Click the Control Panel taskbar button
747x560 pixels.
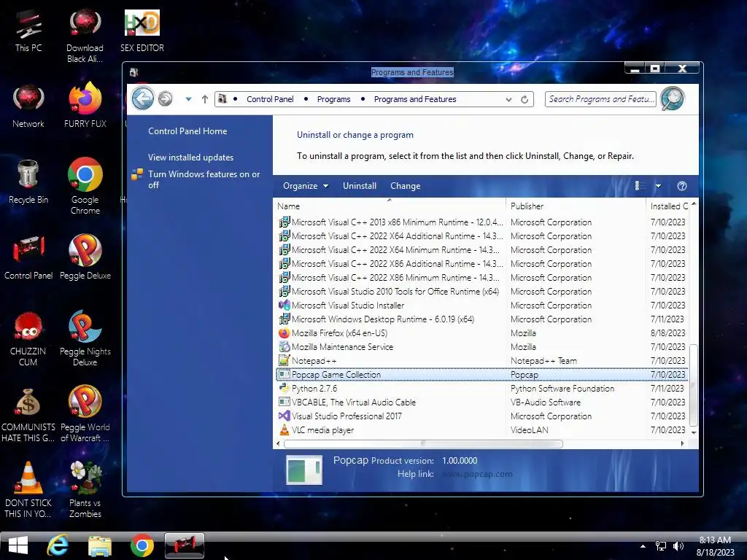tap(185, 545)
